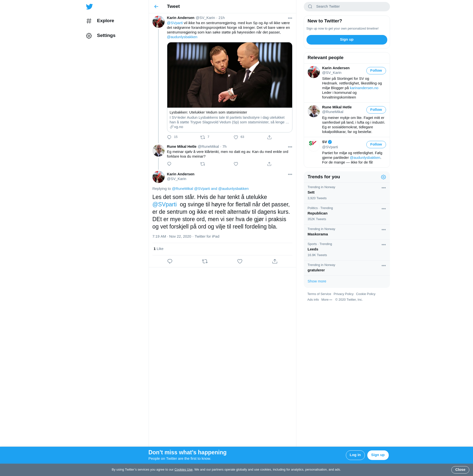Retweet Rune Mikal Hetle's tweet
The image size is (473, 476).
203,164
